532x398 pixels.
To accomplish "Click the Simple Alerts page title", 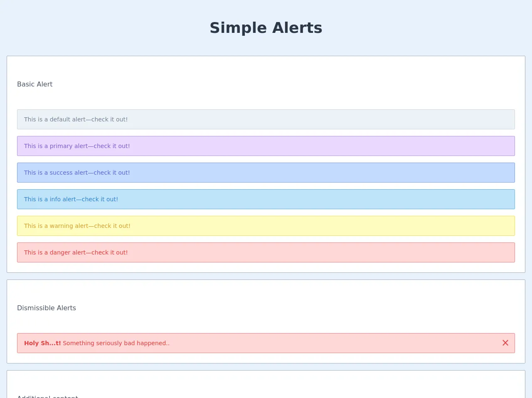I will pyautogui.click(x=266, y=28).
